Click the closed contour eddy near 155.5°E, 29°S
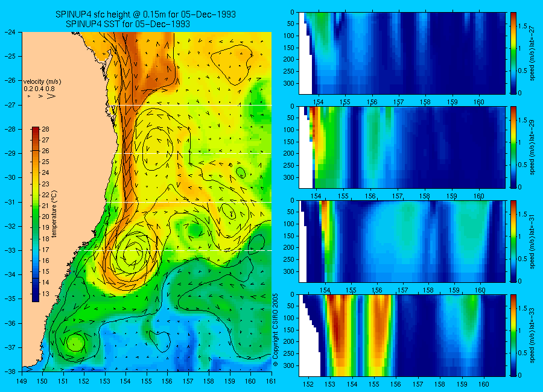 click(x=157, y=148)
